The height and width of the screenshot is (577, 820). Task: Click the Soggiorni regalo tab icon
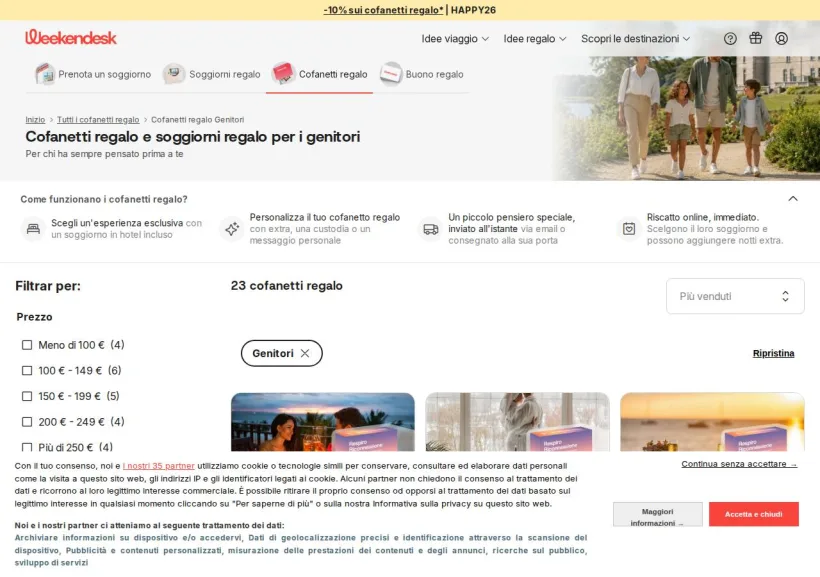click(174, 74)
